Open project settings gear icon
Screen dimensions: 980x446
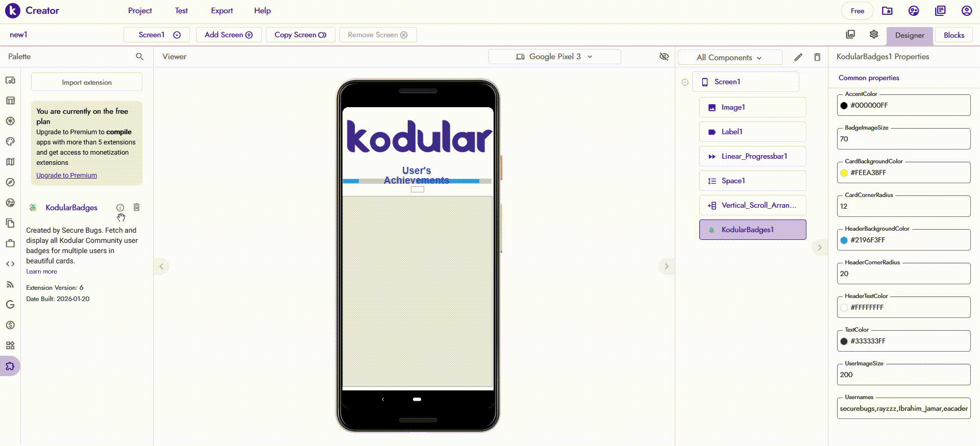click(874, 34)
